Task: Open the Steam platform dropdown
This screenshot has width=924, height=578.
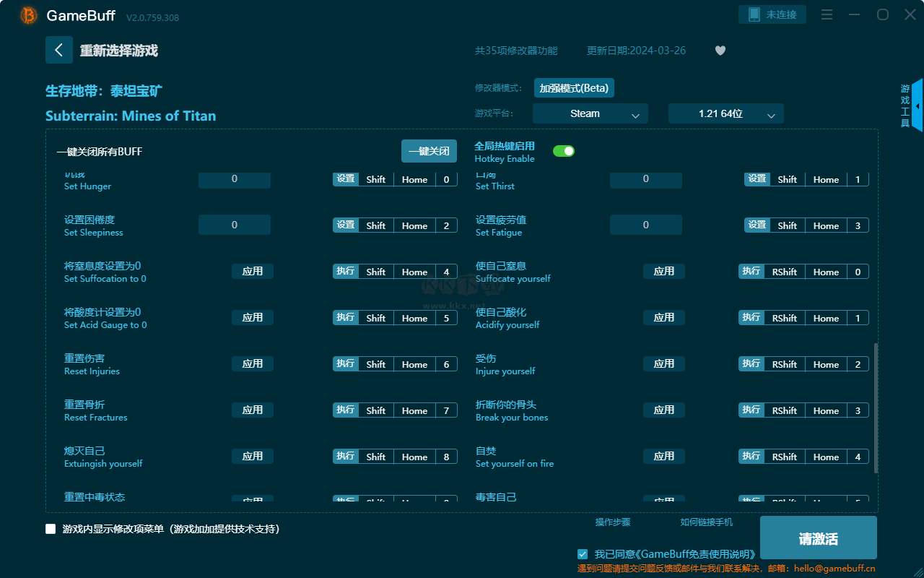Action: point(590,113)
